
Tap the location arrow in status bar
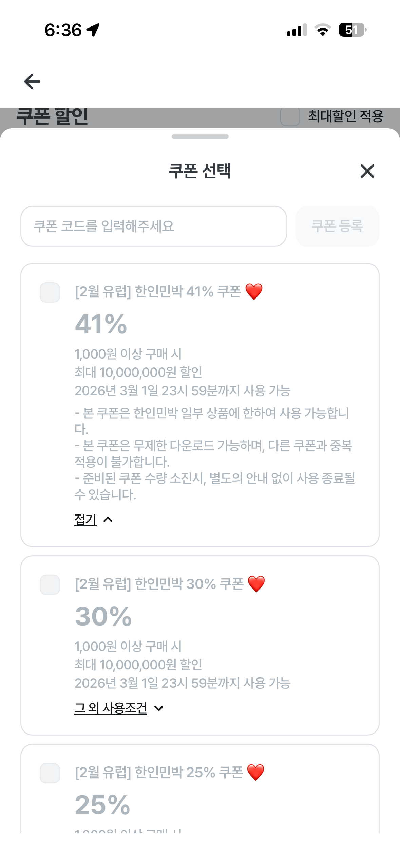point(93,30)
